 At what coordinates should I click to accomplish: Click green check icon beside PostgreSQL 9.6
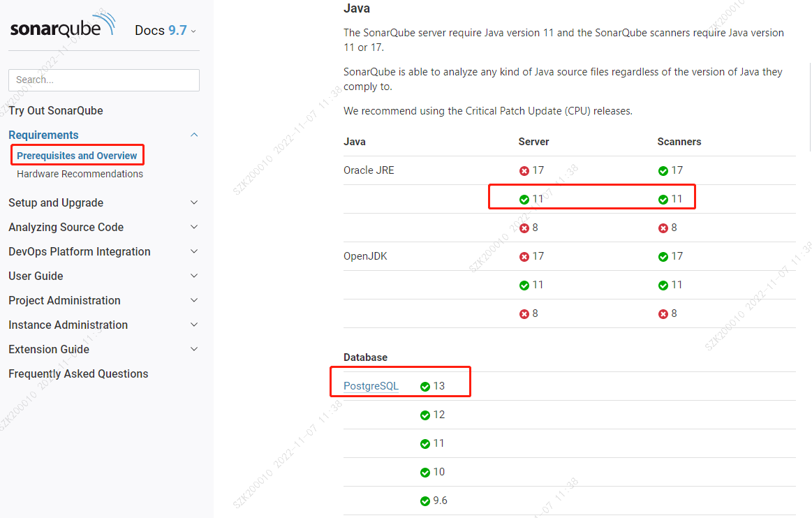pyautogui.click(x=425, y=501)
